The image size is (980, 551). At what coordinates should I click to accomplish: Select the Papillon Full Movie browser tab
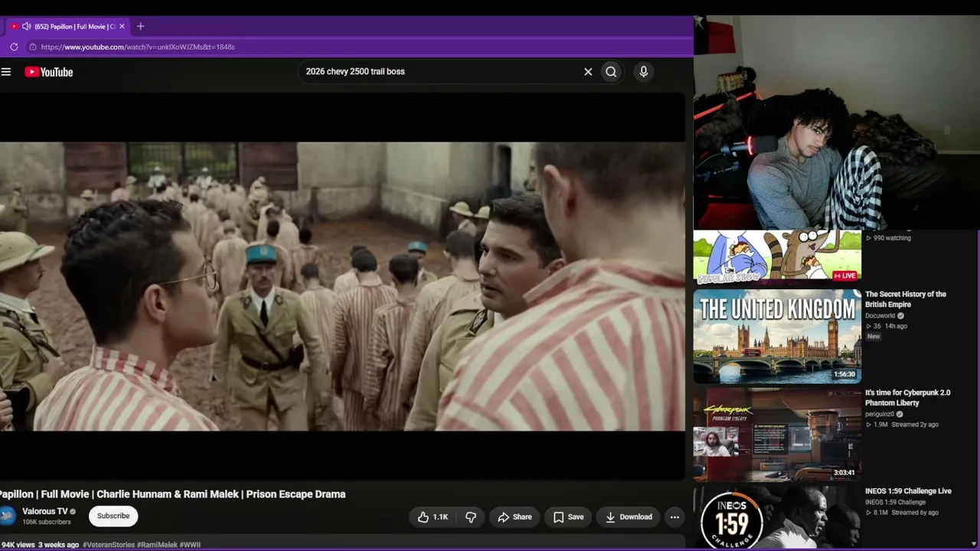click(x=67, y=26)
